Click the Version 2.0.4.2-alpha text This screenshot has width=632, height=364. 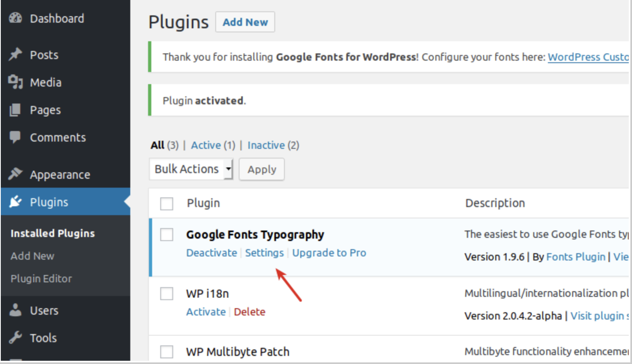pos(513,316)
